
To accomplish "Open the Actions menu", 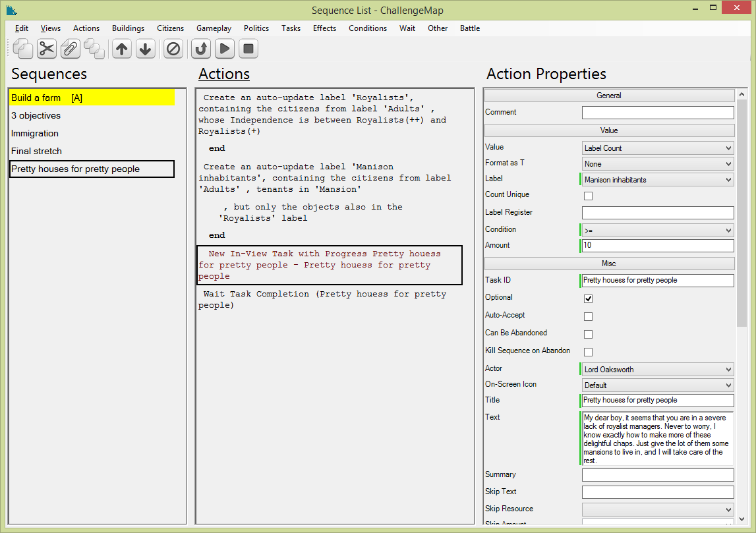I will click(86, 28).
